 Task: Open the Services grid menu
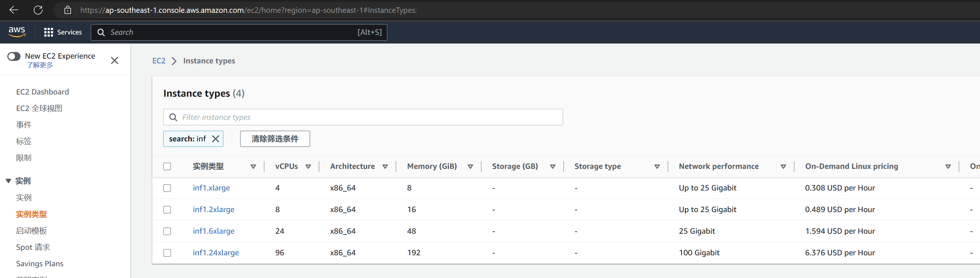click(x=63, y=32)
